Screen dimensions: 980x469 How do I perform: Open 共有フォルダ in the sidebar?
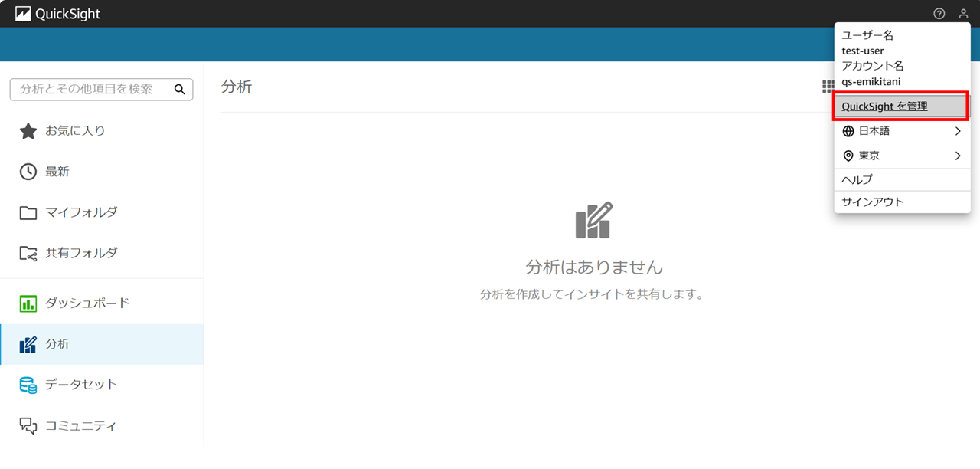(x=102, y=253)
